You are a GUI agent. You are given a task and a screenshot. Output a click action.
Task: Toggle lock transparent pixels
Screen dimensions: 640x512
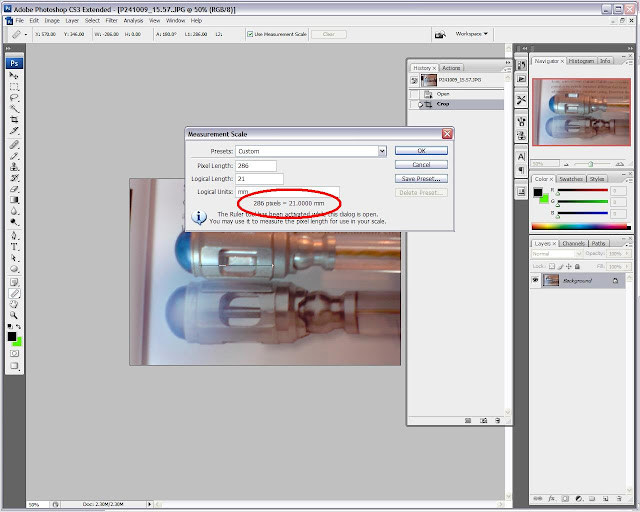coord(552,267)
